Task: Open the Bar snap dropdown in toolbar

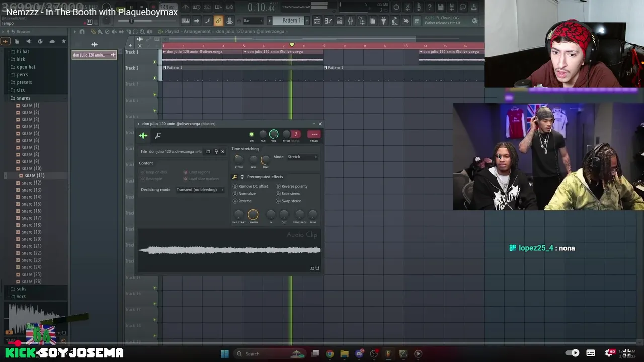Action: pyautogui.click(x=253, y=21)
